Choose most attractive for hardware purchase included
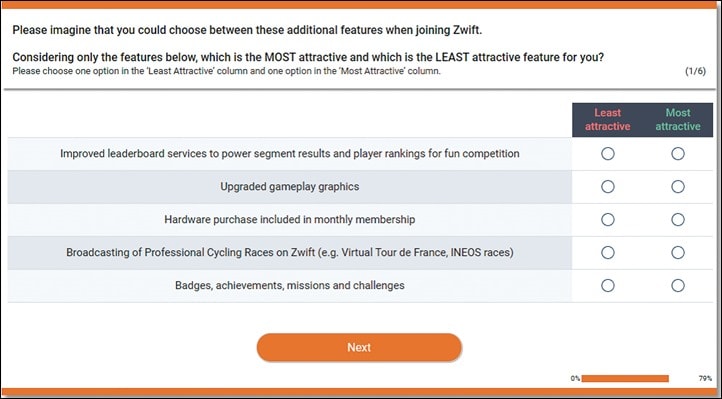The width and height of the screenshot is (722, 399). pyautogui.click(x=677, y=220)
